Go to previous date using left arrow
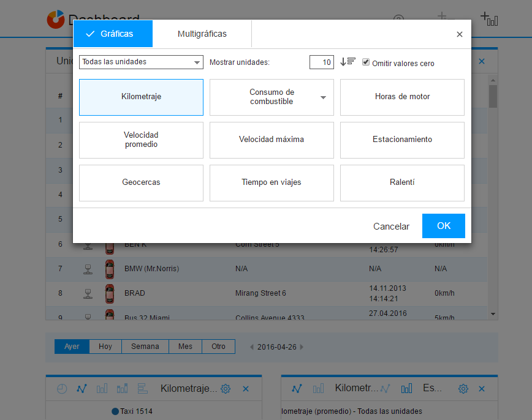The image size is (532, 420). click(251, 347)
